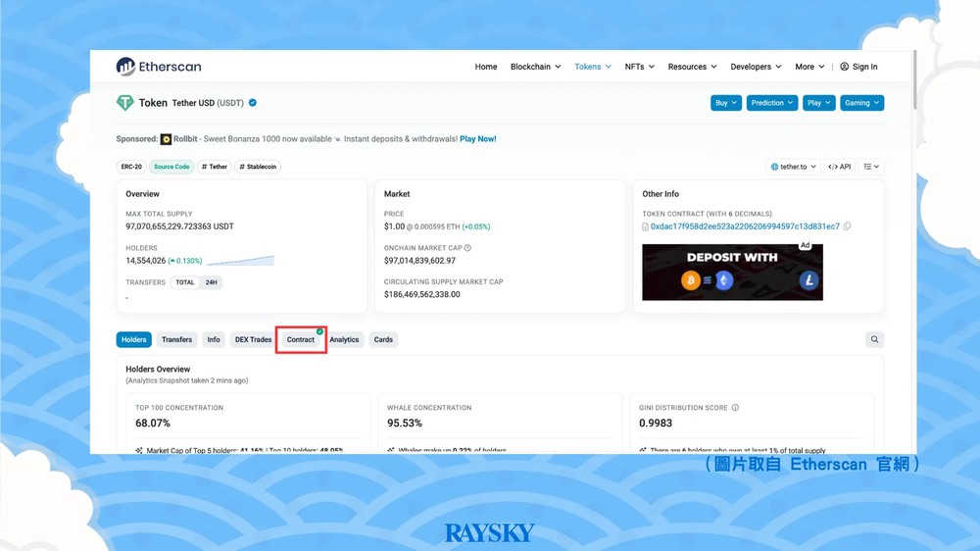Open the Prediction dropdown
The height and width of the screenshot is (551, 980).
(772, 103)
